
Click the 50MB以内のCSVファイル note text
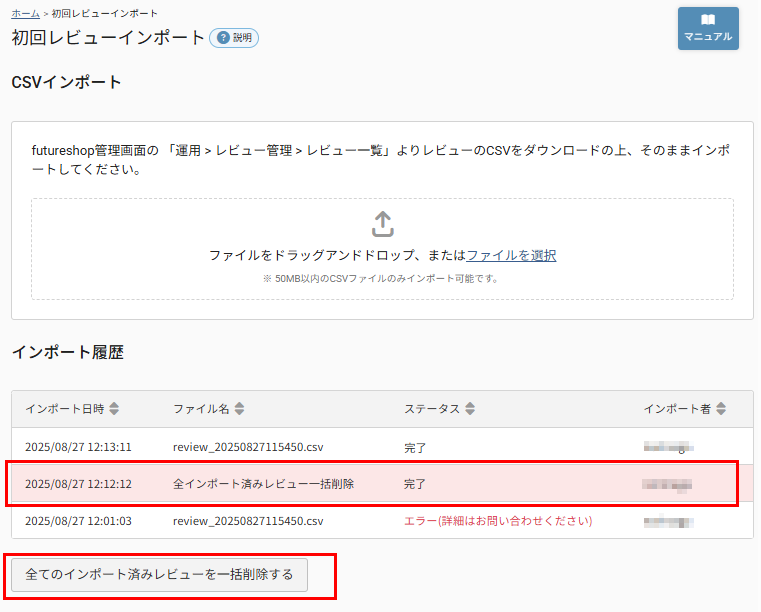tap(380, 279)
